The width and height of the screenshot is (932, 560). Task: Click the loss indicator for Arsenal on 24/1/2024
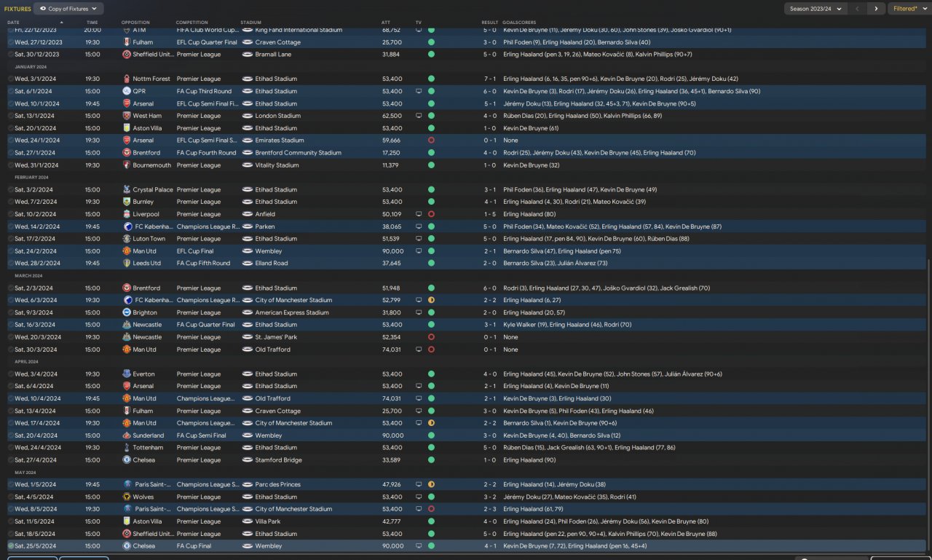point(431,141)
